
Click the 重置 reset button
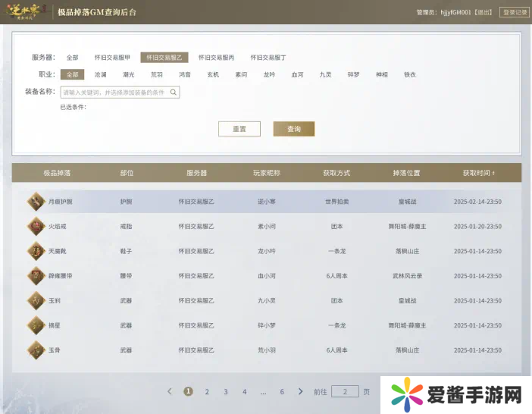pyautogui.click(x=239, y=129)
